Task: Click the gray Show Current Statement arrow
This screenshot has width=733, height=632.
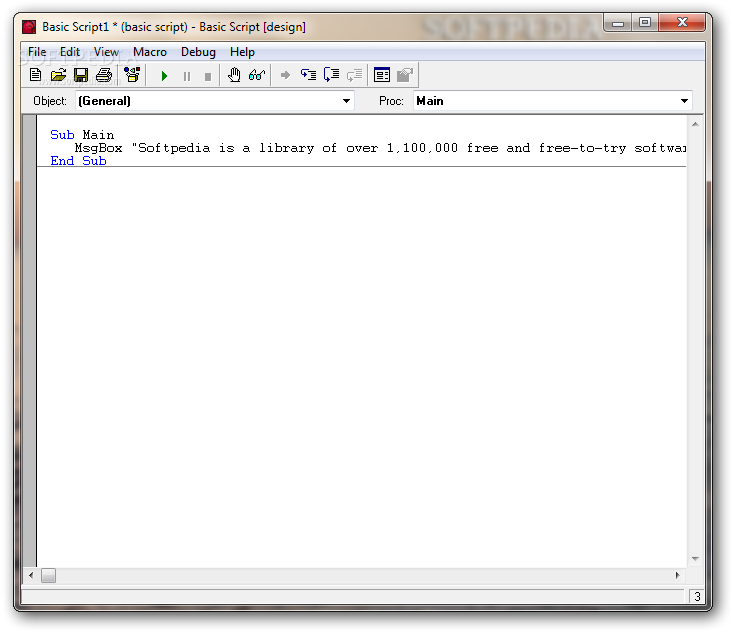Action: pyautogui.click(x=285, y=75)
